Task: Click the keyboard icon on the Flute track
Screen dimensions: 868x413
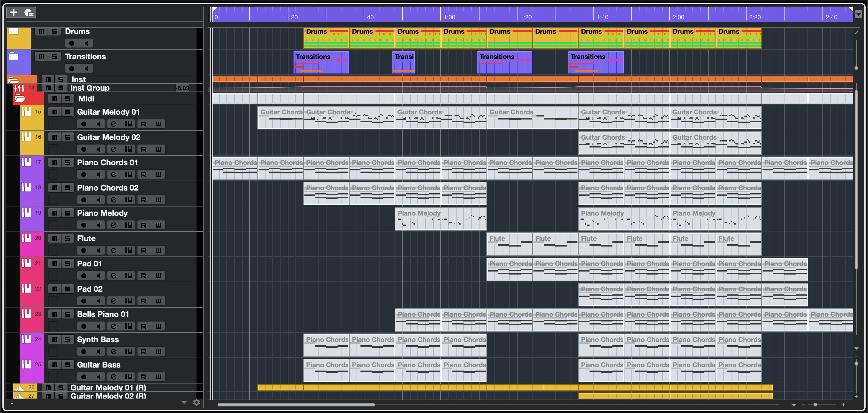Action: pos(128,250)
